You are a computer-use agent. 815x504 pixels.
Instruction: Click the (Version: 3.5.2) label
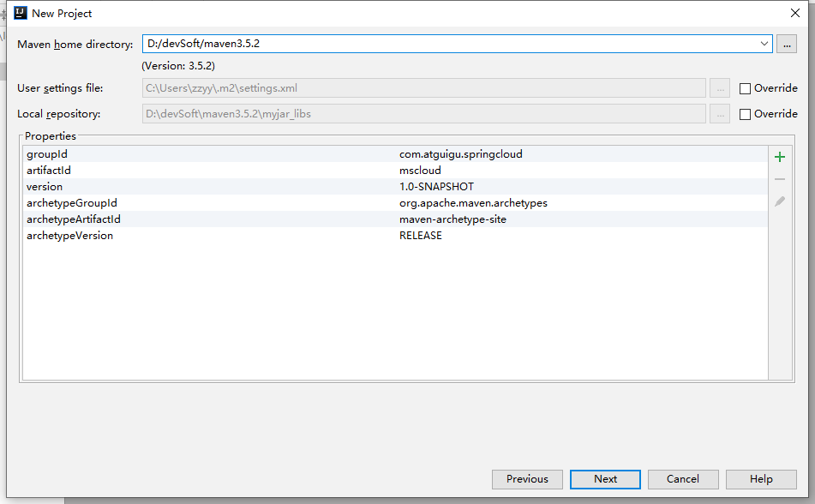pyautogui.click(x=178, y=66)
